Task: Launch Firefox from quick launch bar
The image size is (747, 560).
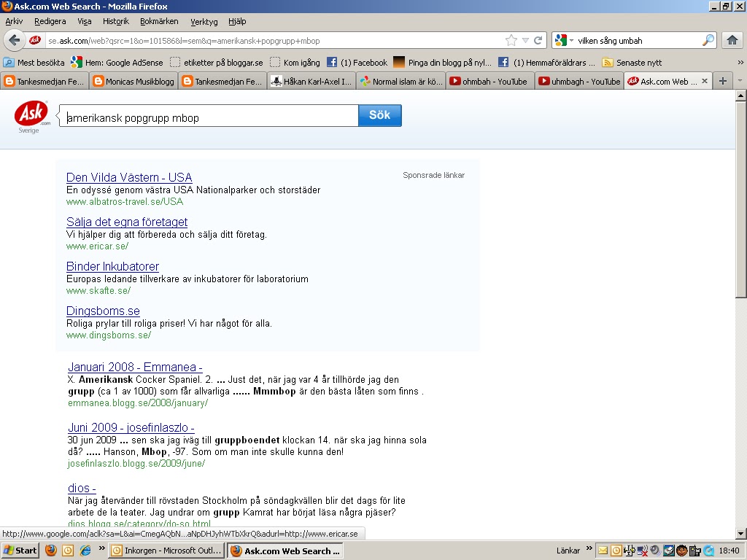Action: (51, 551)
